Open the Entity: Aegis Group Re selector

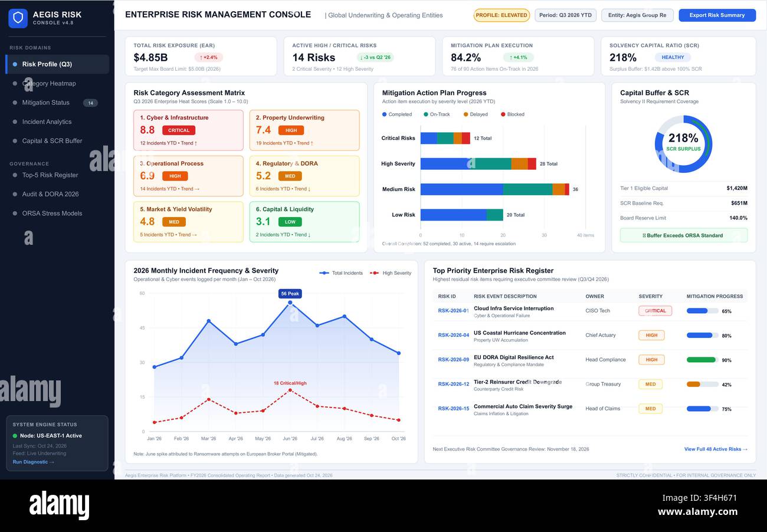coord(637,15)
